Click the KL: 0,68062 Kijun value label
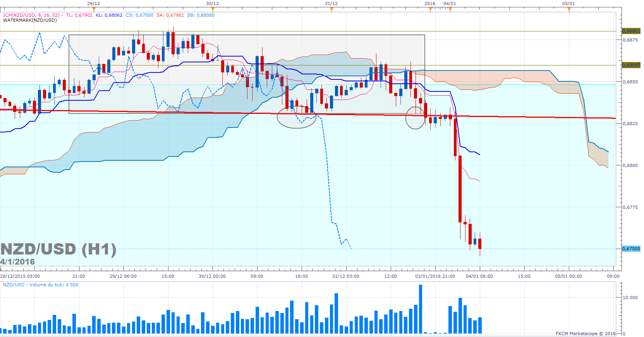 tap(109, 15)
